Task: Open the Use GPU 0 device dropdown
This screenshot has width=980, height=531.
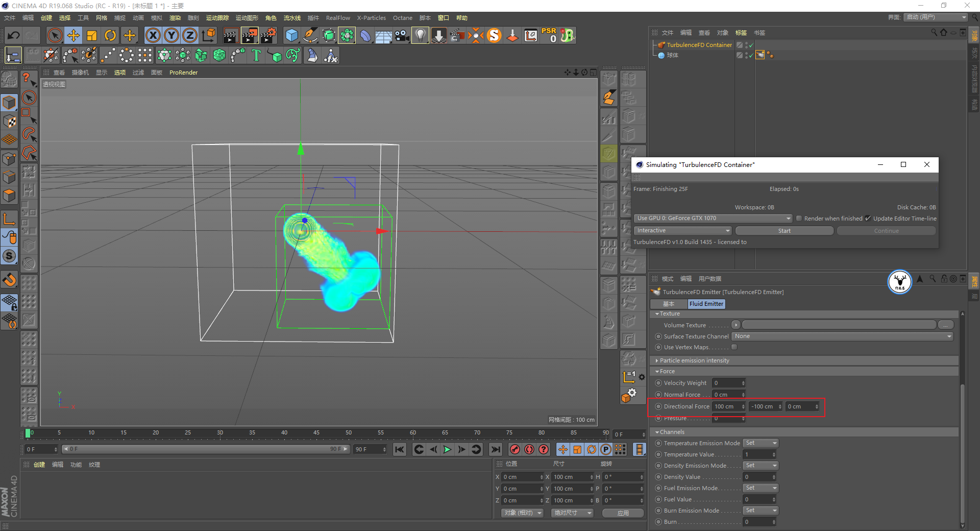Action: point(713,219)
